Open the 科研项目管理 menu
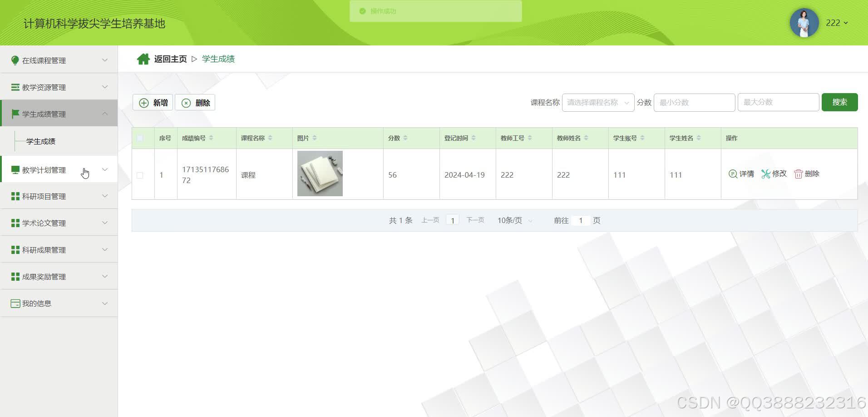The height and width of the screenshot is (417, 868). point(59,196)
